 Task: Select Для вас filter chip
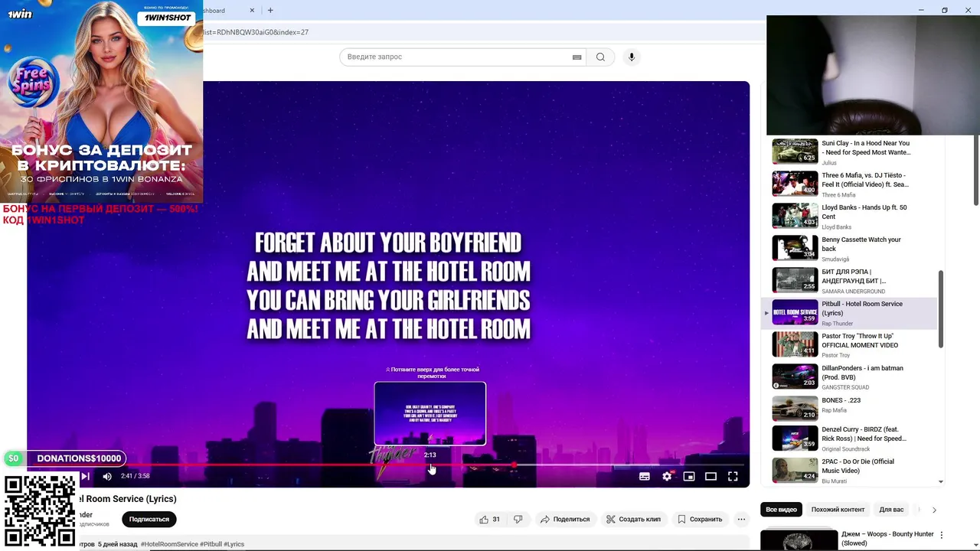(x=891, y=510)
